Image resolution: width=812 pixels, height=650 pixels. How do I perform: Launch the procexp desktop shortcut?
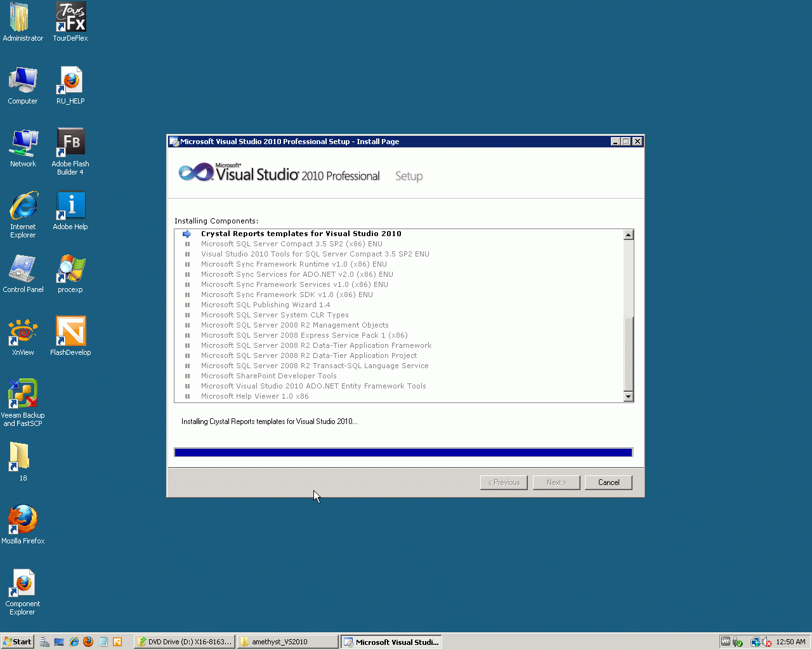tap(70, 274)
